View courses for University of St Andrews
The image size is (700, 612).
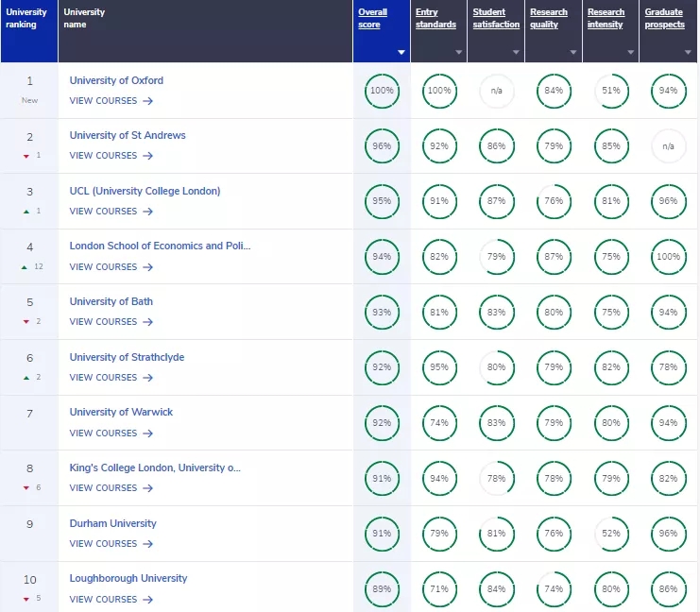click(x=111, y=156)
